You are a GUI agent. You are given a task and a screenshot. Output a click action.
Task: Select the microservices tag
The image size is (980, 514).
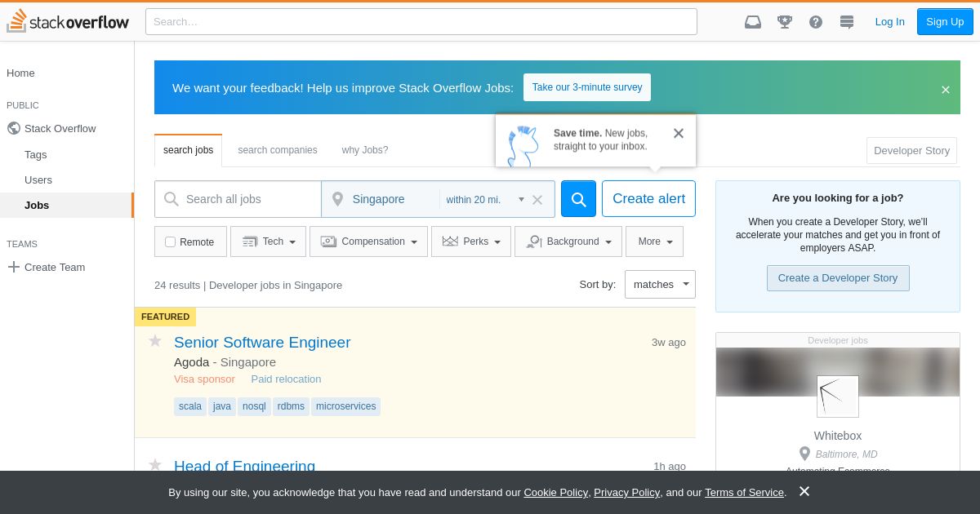pos(346,406)
